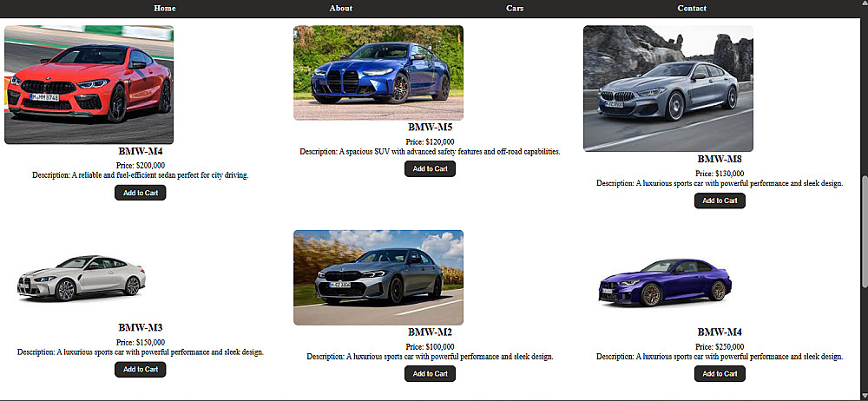Click the scrollbar down arrow
The image size is (868, 401).
(864, 397)
